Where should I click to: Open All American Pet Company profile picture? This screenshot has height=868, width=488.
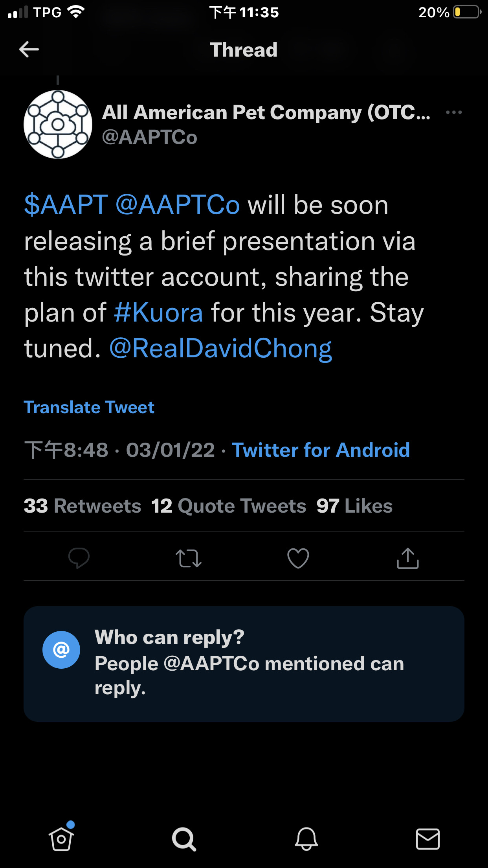click(x=58, y=125)
